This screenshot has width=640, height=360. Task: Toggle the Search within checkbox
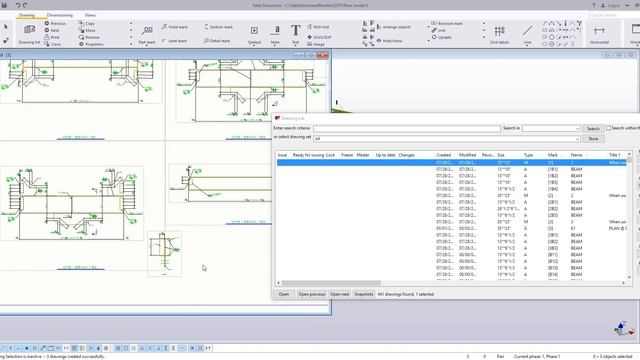pyautogui.click(x=609, y=128)
